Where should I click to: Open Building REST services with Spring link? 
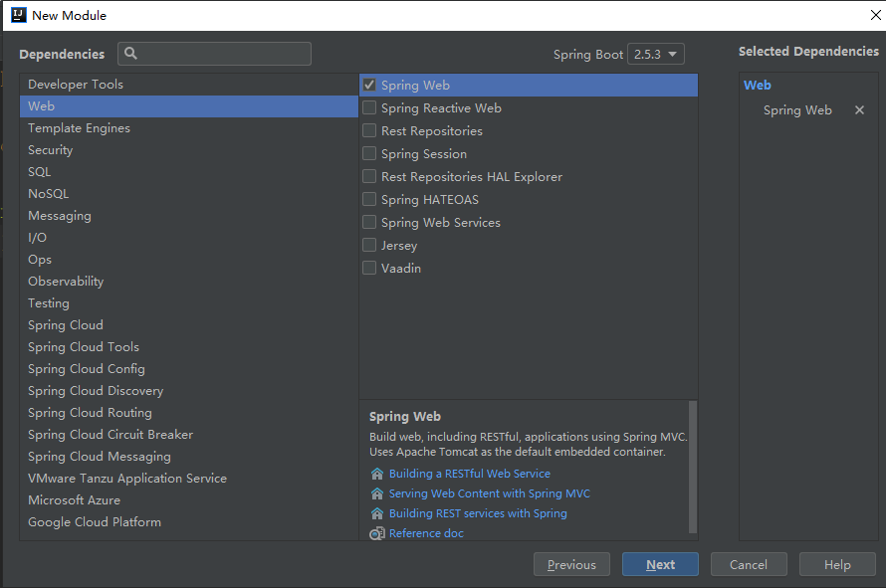[x=478, y=513]
